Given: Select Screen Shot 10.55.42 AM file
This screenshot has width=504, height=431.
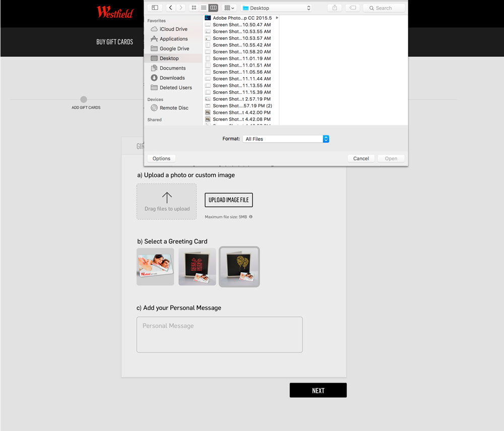Looking at the screenshot, I should pyautogui.click(x=241, y=45).
